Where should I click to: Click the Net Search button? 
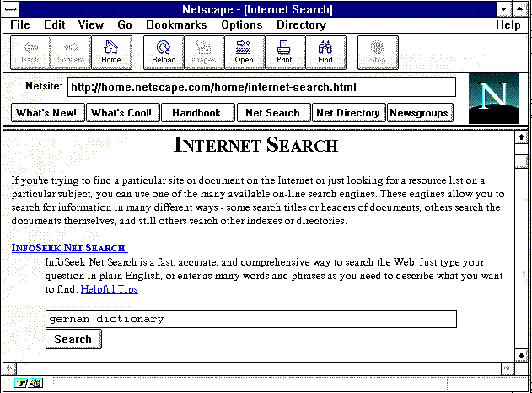tap(273, 113)
